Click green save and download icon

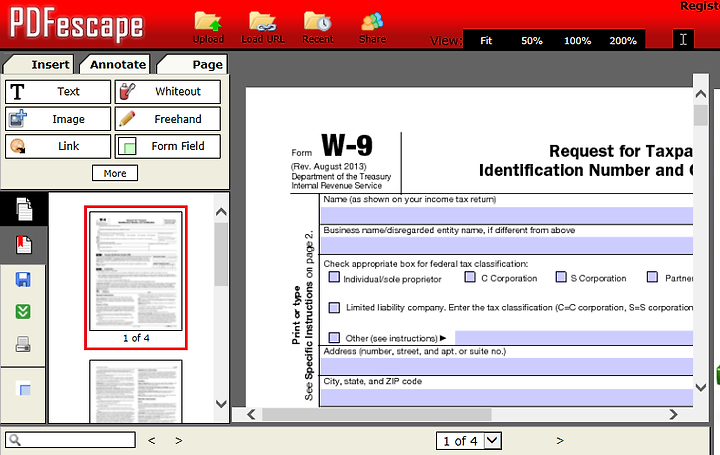(23, 311)
